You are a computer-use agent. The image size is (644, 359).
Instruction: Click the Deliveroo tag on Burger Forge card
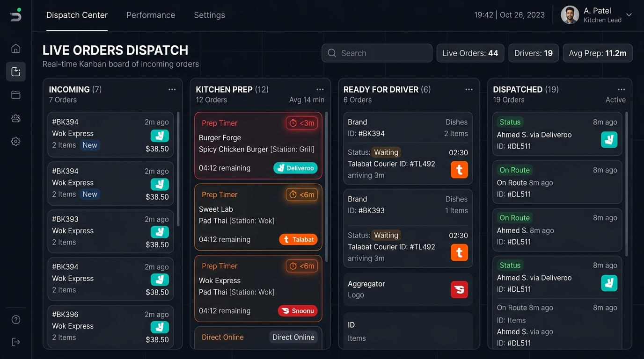(295, 168)
